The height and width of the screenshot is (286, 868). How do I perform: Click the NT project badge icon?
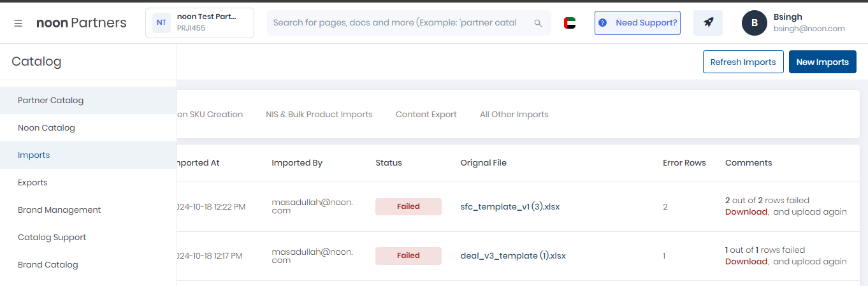[161, 23]
